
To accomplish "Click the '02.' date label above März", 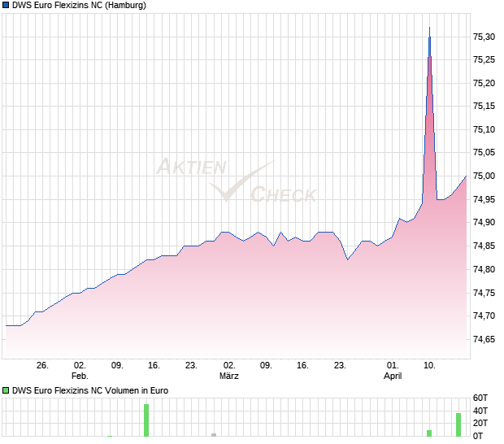I will click(x=229, y=366).
